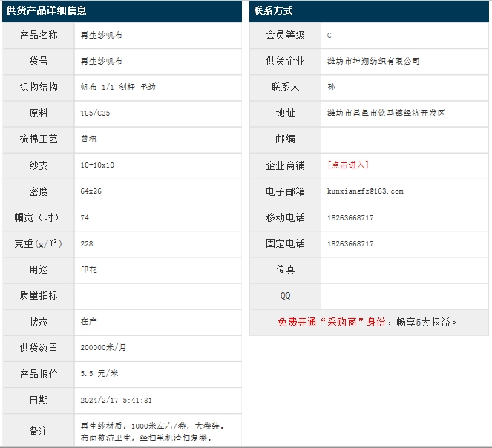Click the email address kunxiangfz@163.com

tap(364, 191)
